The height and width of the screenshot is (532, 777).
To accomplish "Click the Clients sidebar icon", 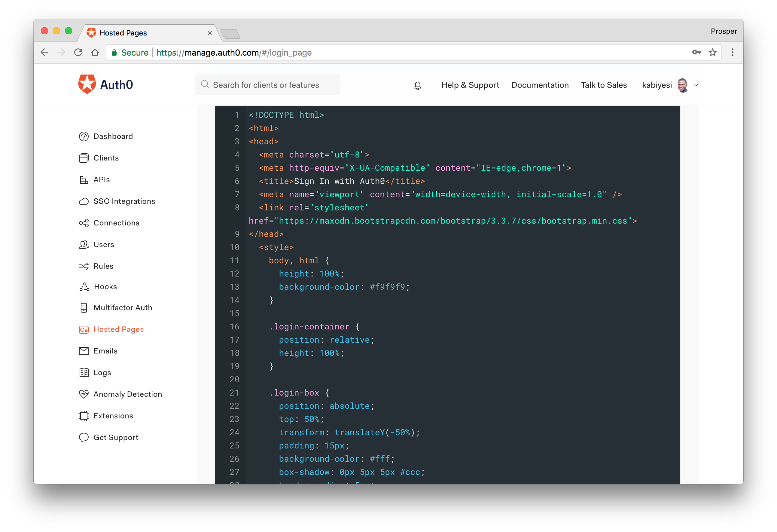I will pyautogui.click(x=84, y=158).
